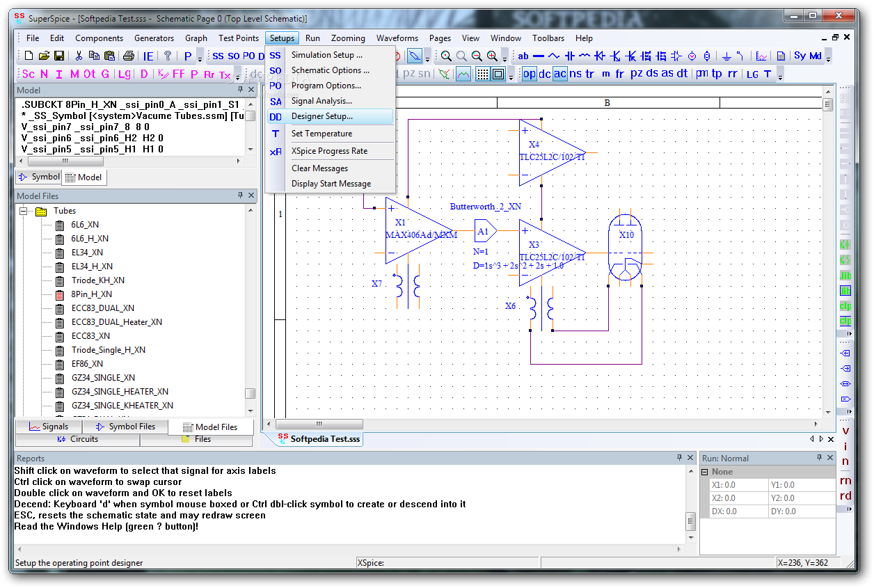874x588 pixels.
Task: Click the Model Files vertical scrollbar
Action: click(251, 311)
